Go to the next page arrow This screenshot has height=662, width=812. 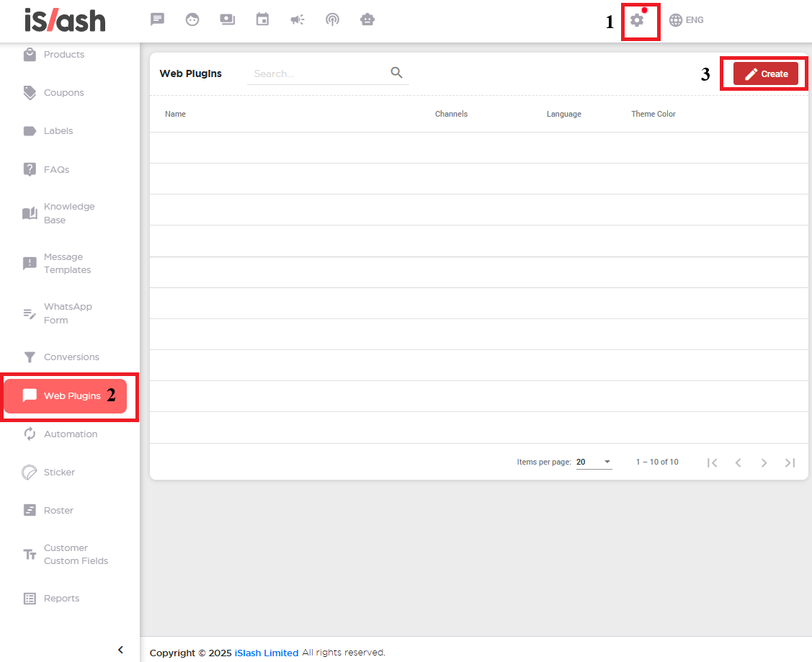pos(764,462)
